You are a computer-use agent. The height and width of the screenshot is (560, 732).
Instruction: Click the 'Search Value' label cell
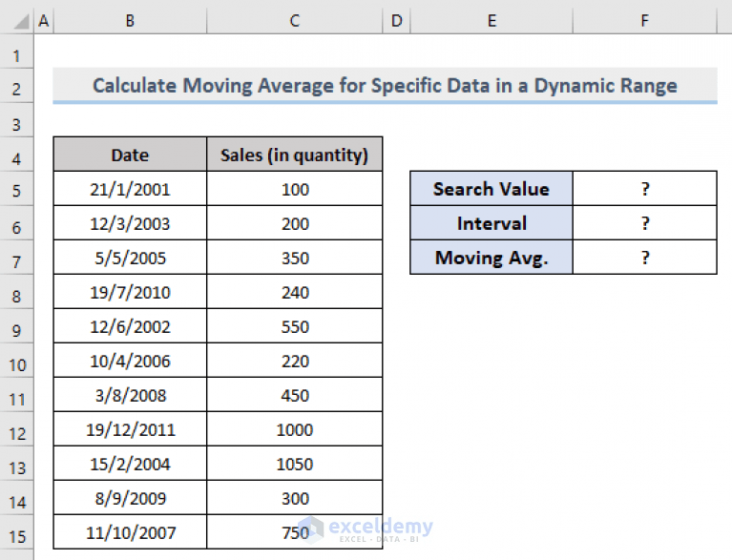[x=491, y=189]
